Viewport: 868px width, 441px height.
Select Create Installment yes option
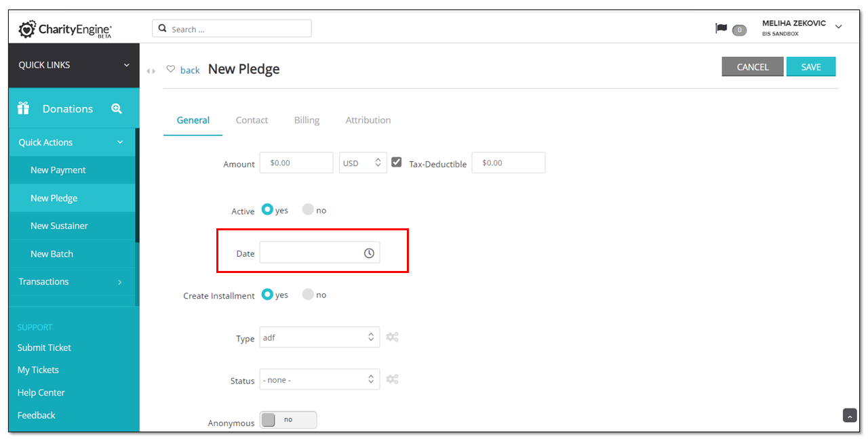pos(267,294)
